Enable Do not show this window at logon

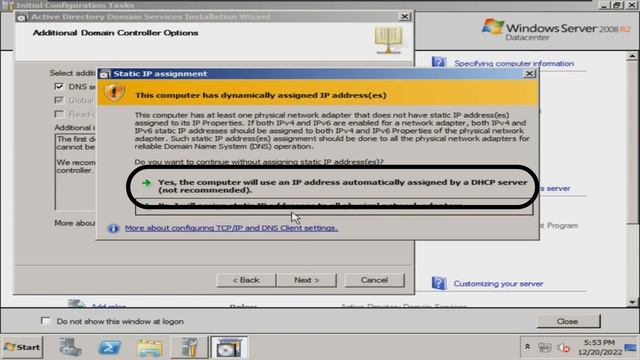45,321
